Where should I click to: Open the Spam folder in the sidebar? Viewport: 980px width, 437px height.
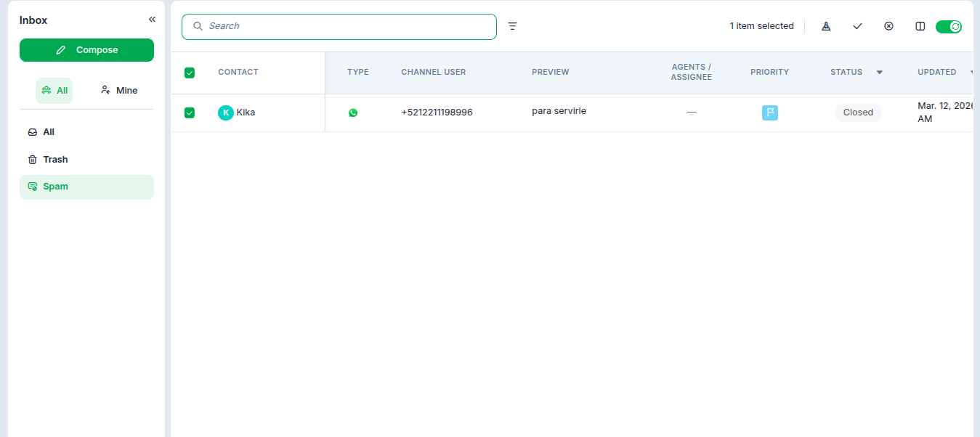coord(54,187)
